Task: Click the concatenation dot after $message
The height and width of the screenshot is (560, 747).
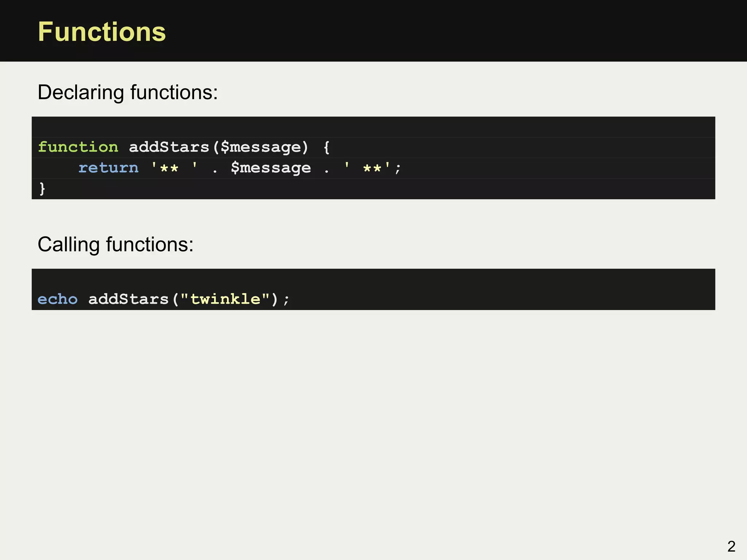Action: (326, 170)
